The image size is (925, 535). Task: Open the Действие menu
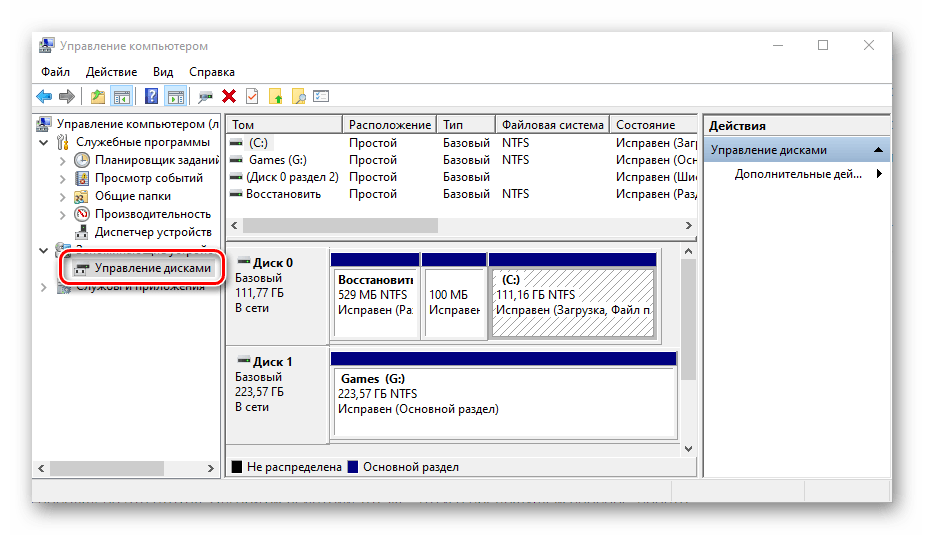(x=111, y=72)
